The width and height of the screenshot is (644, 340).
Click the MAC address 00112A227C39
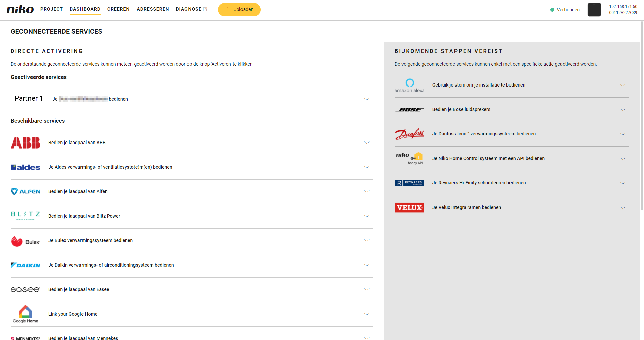pyautogui.click(x=623, y=13)
